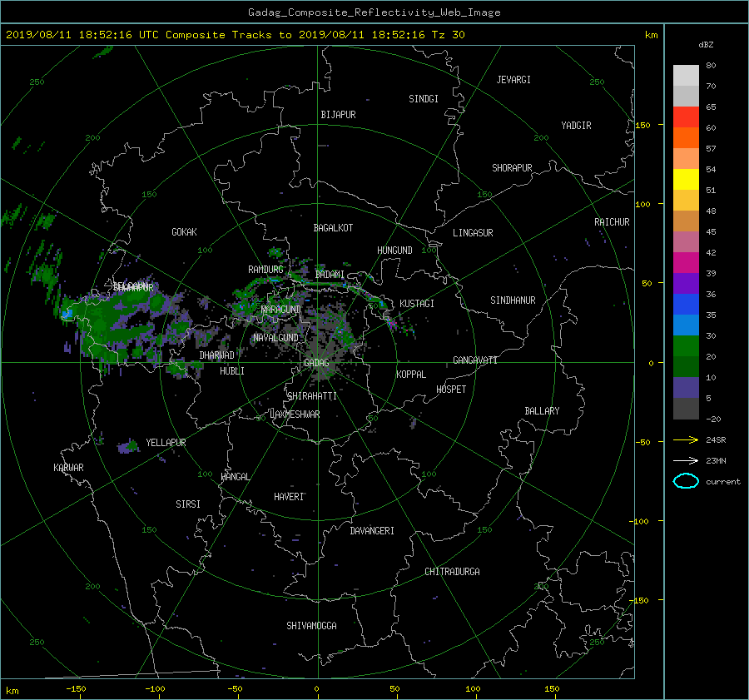
Task: Select the SINDGI label on the map
Action: pyautogui.click(x=424, y=99)
